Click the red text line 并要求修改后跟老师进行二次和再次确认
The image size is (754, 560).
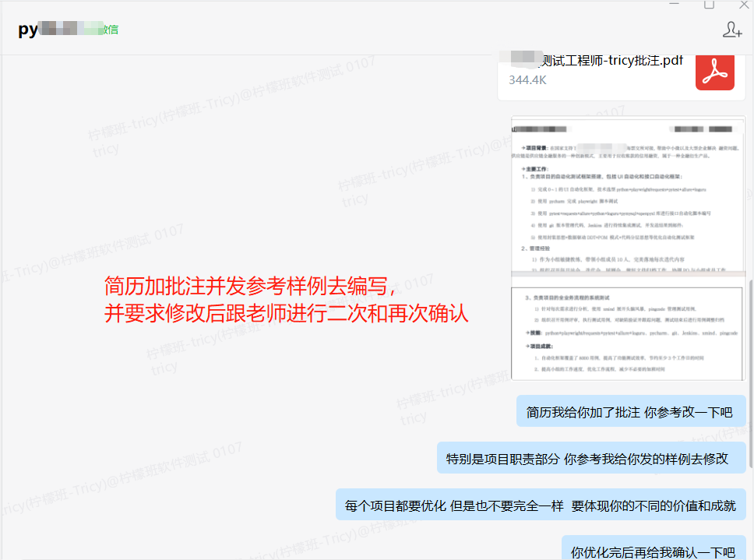pos(286,312)
